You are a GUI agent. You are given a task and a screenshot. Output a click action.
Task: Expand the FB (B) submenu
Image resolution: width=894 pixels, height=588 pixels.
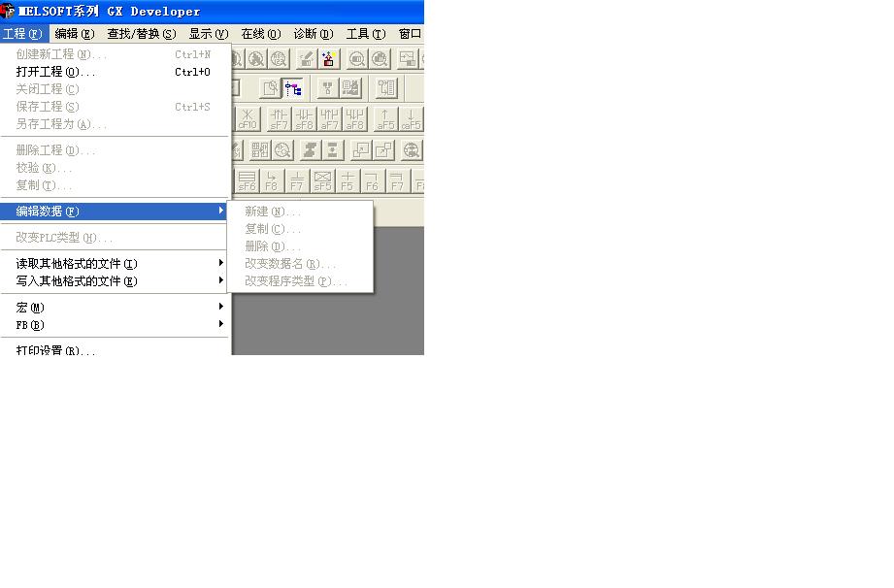coord(116,325)
